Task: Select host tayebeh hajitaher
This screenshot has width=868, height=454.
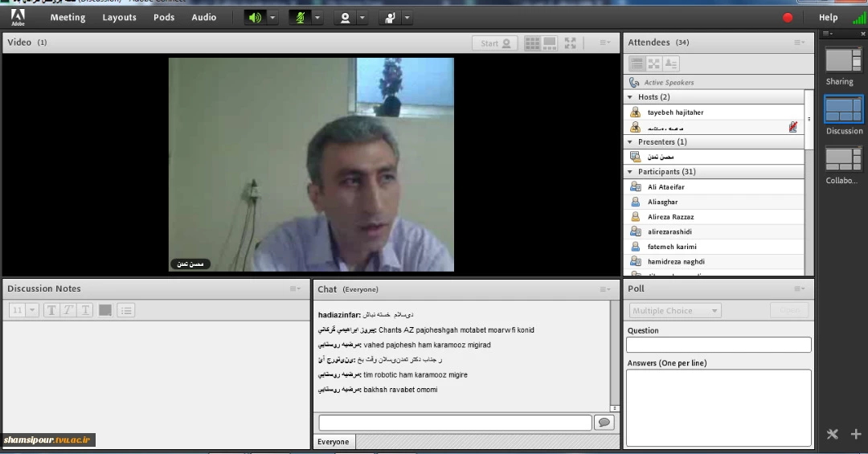Action: tap(714, 112)
